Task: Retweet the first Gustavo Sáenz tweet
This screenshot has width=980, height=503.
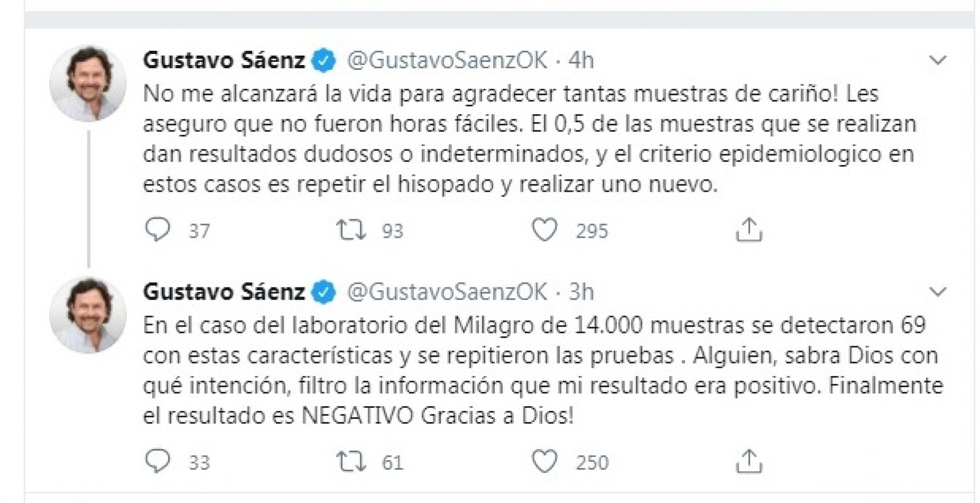Action: pyautogui.click(x=351, y=230)
